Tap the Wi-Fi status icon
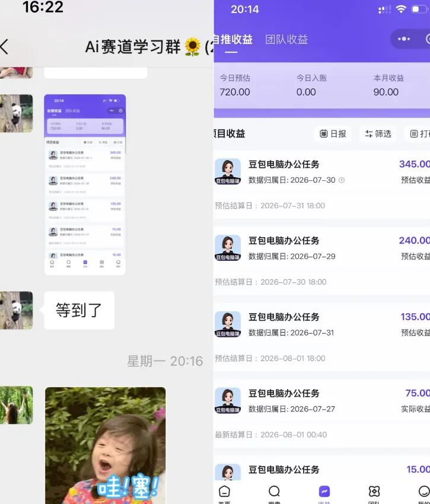Viewport: 430px width, 504px height. click(x=401, y=9)
